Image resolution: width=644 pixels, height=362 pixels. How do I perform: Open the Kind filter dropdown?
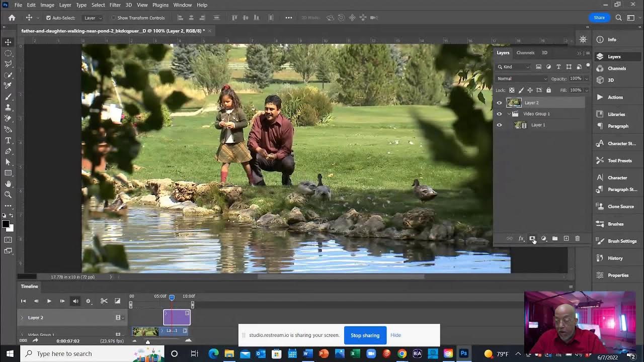(x=514, y=67)
